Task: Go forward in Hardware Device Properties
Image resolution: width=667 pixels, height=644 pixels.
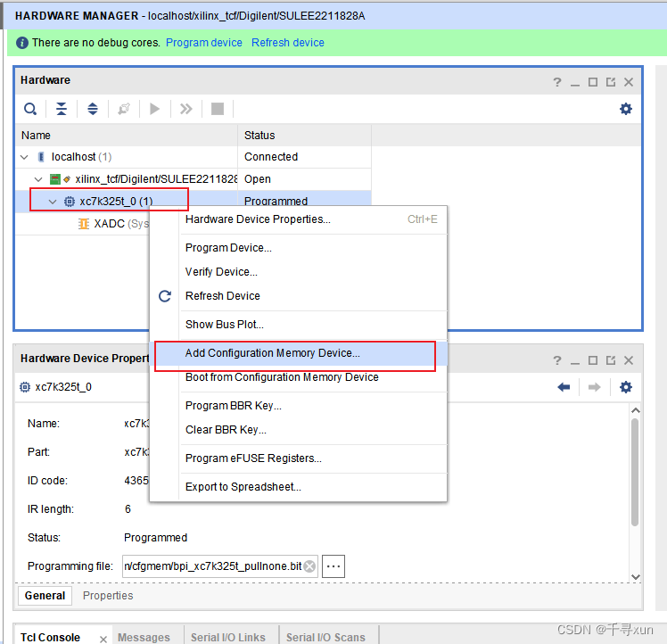Action: (x=594, y=387)
